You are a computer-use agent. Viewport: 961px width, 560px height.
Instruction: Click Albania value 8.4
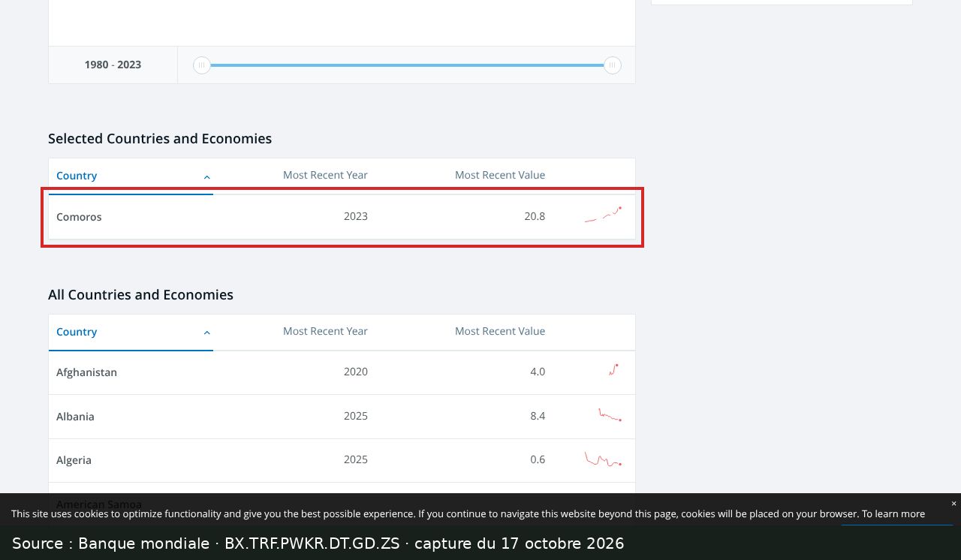pyautogui.click(x=538, y=416)
